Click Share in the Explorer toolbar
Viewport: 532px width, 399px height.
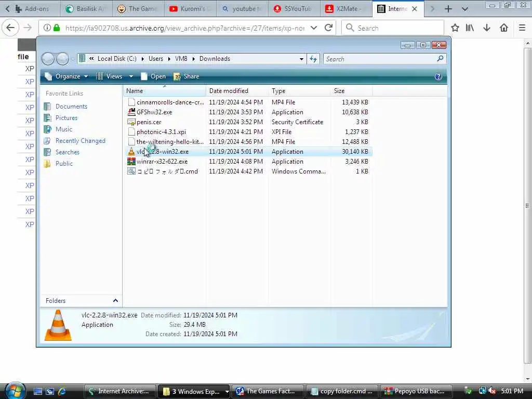(x=187, y=76)
